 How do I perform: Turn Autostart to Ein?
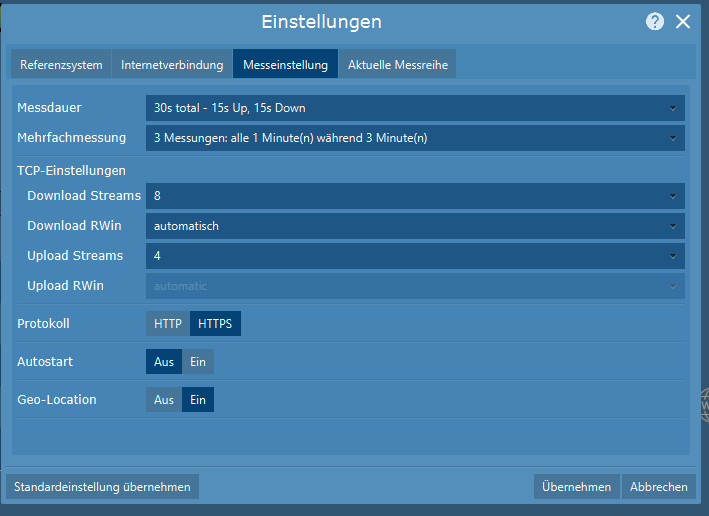[x=198, y=362]
